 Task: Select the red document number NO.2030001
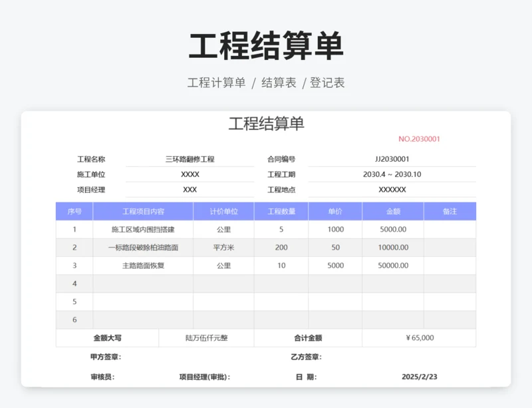(x=419, y=139)
